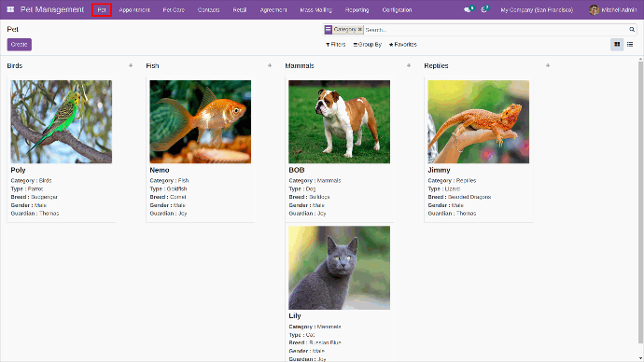Switch to kanban view
Viewport: 644px width, 362px height.
(x=617, y=45)
